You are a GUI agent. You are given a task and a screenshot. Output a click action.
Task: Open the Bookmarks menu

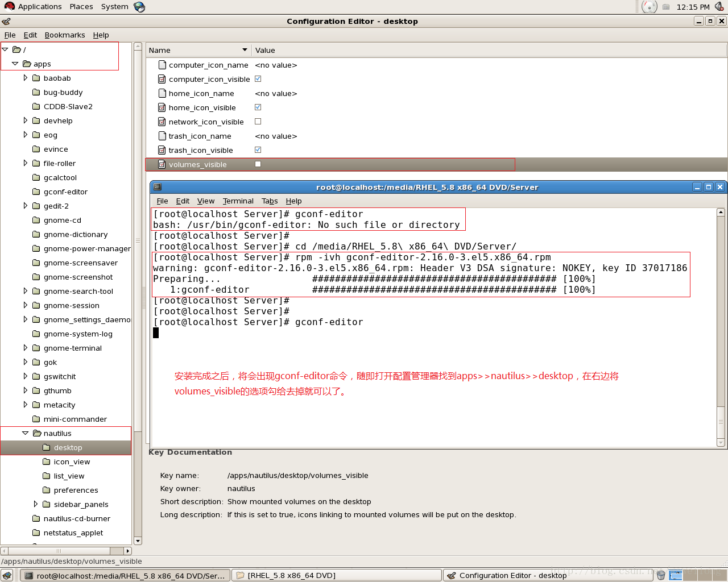(x=65, y=35)
